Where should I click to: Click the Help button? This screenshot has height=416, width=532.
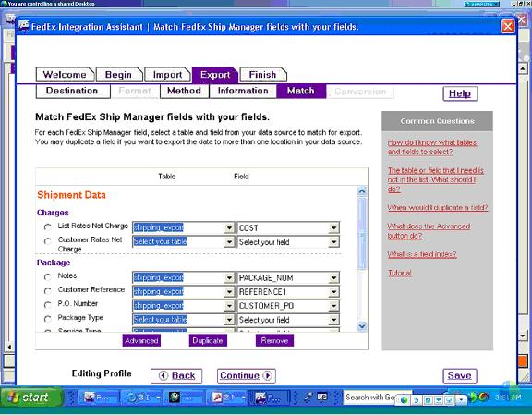460,93
